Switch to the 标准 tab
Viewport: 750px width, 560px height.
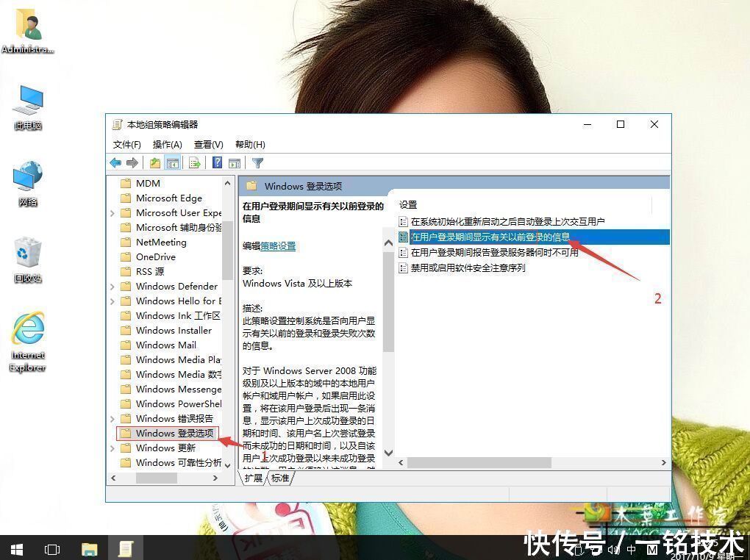coord(280,478)
